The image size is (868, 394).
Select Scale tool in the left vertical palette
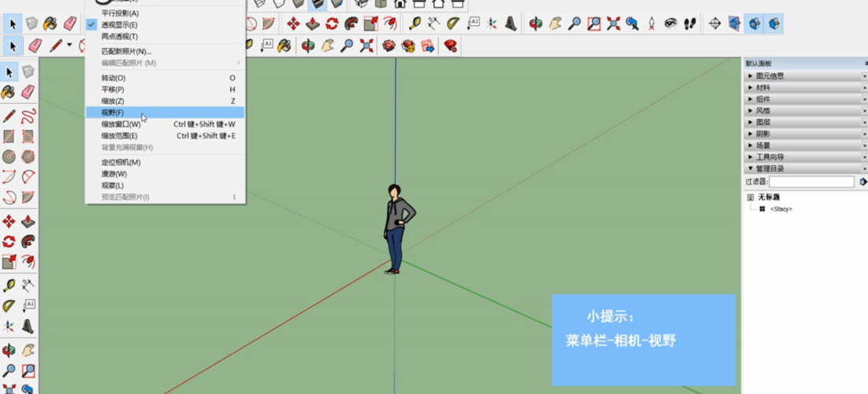pos(9,261)
